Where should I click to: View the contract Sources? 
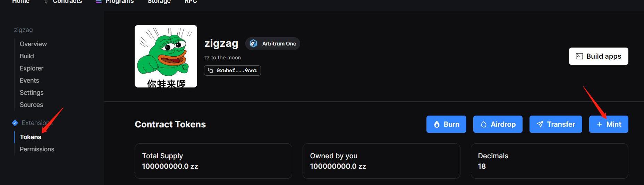pyautogui.click(x=31, y=105)
